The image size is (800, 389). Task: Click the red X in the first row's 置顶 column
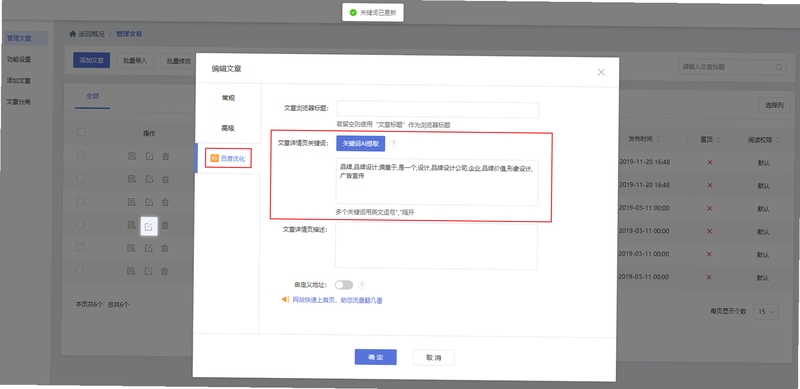pyautogui.click(x=710, y=162)
